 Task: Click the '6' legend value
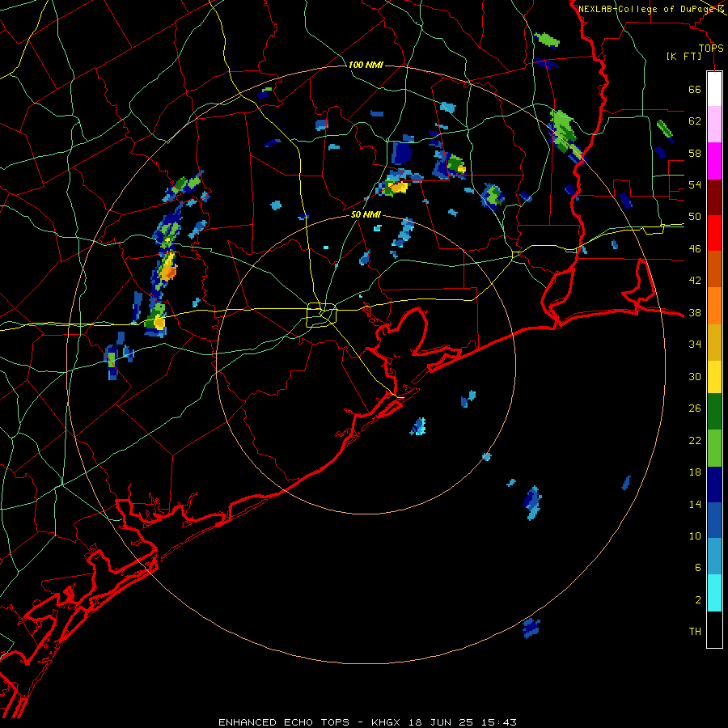[698, 568]
